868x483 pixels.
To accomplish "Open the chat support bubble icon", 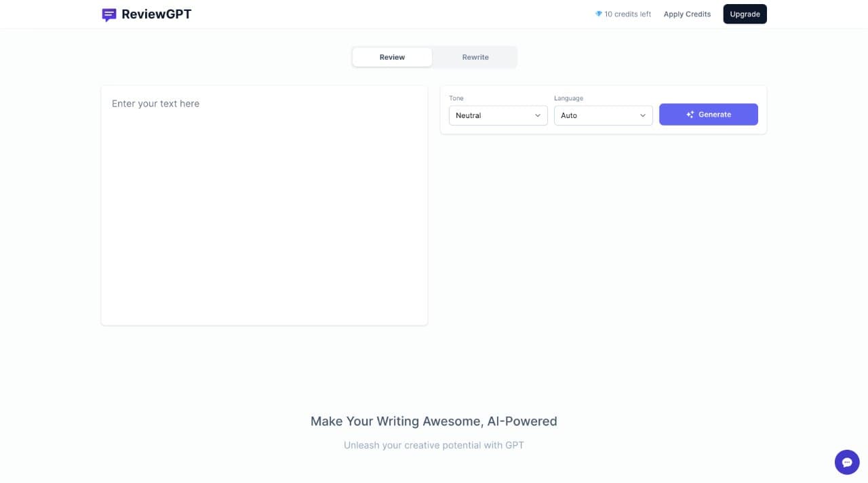I will click(x=847, y=463).
